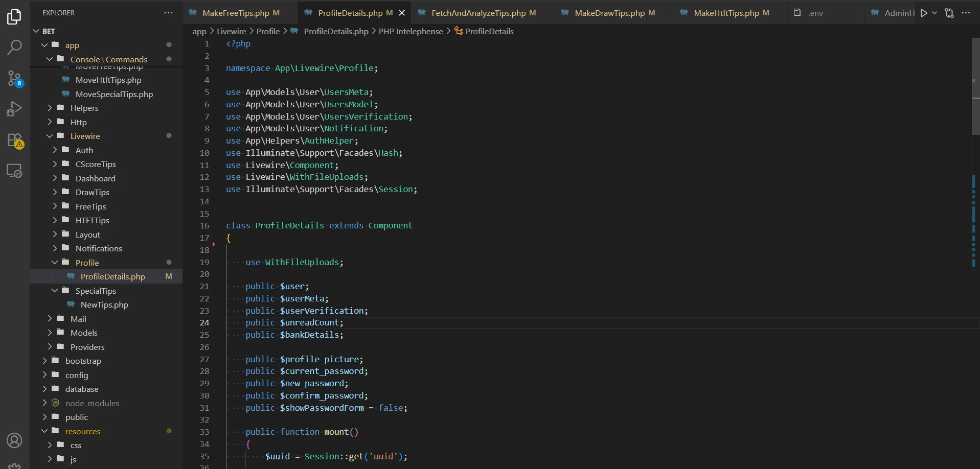Switch to MakeFreeTips.php tab

[236, 13]
